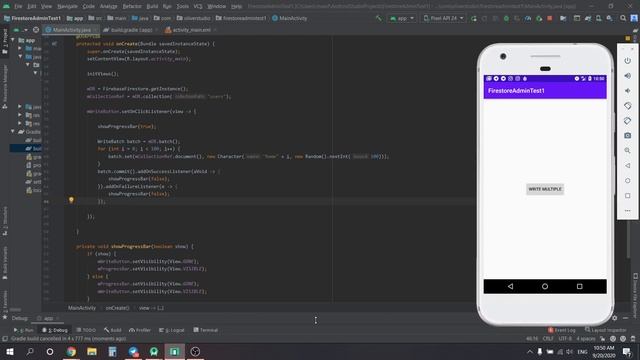Open the Debug tool window tab at bottom

[x=55, y=330]
